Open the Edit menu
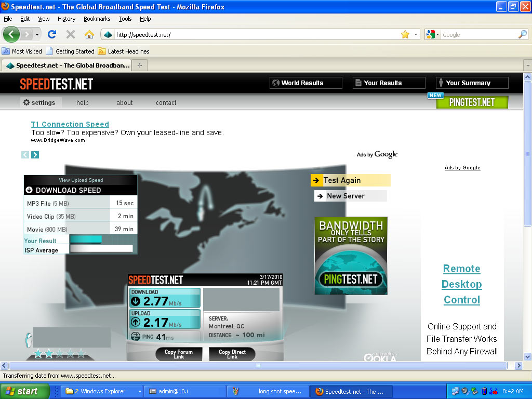This screenshot has width=532, height=399. coord(25,19)
